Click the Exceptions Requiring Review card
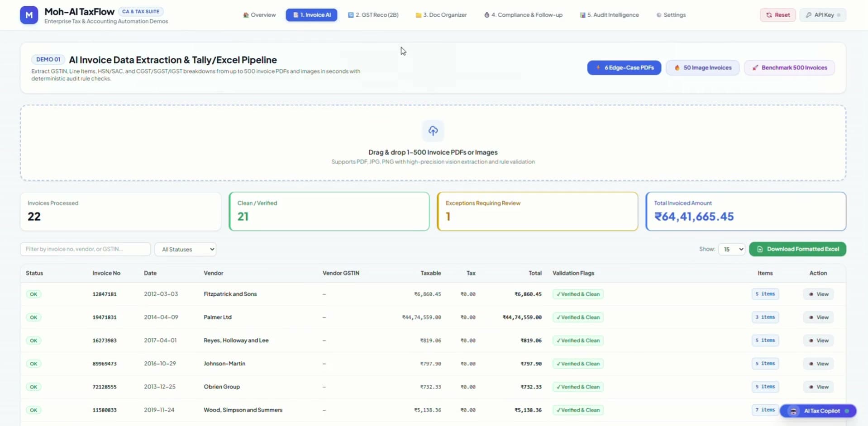The width and height of the screenshot is (868, 426). [x=538, y=212]
